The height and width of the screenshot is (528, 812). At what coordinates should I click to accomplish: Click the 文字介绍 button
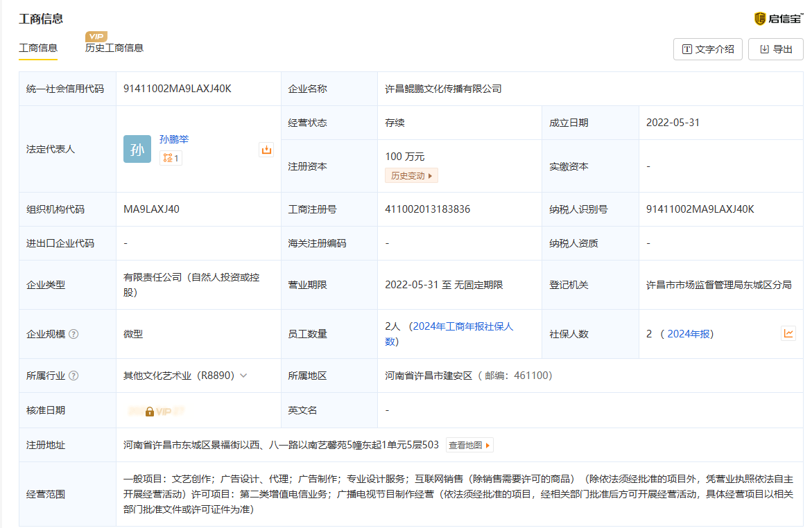707,49
